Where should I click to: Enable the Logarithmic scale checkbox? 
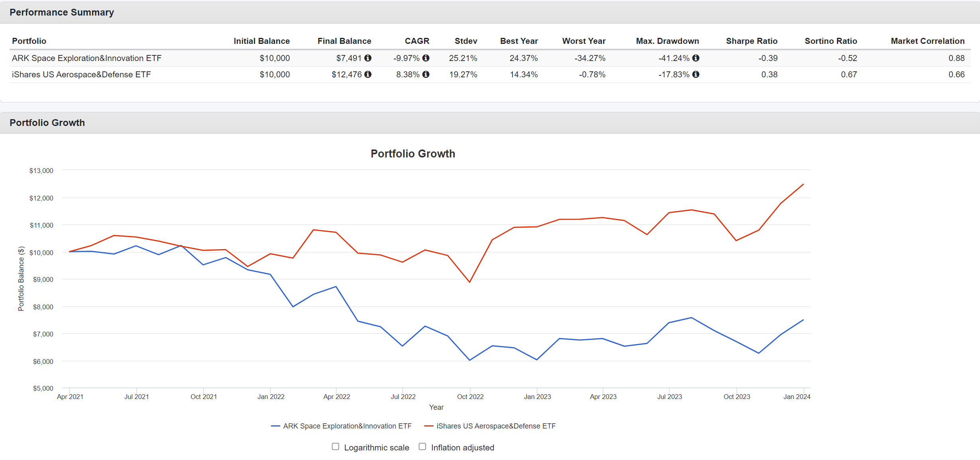(335, 446)
